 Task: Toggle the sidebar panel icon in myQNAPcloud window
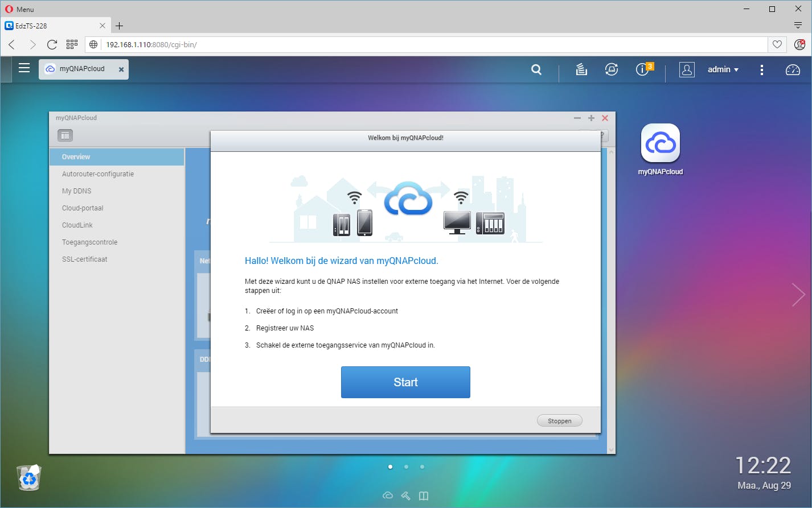pos(65,135)
